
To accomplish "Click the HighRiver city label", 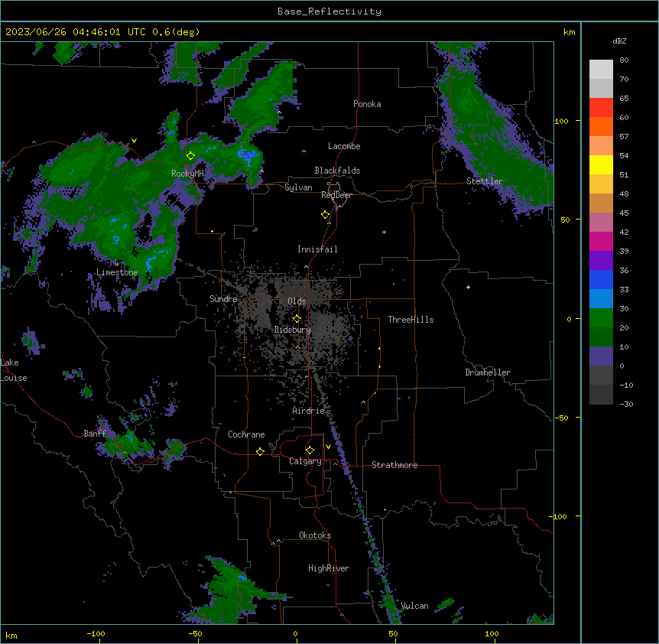I will pos(329,568).
